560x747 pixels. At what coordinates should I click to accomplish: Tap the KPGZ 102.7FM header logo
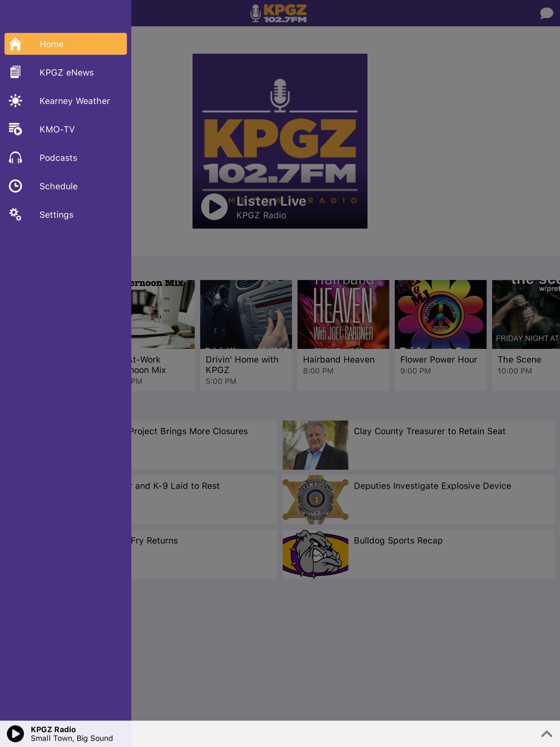[279, 13]
